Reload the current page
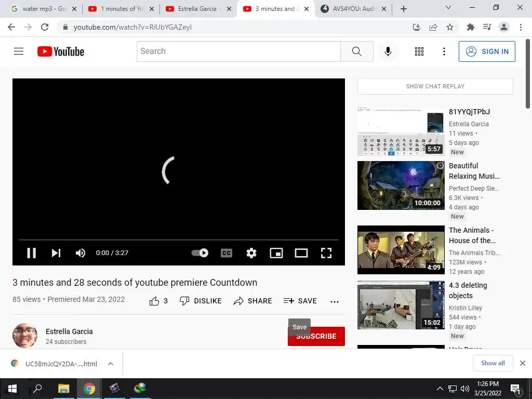Image resolution: width=532 pixels, height=399 pixels. [x=45, y=27]
